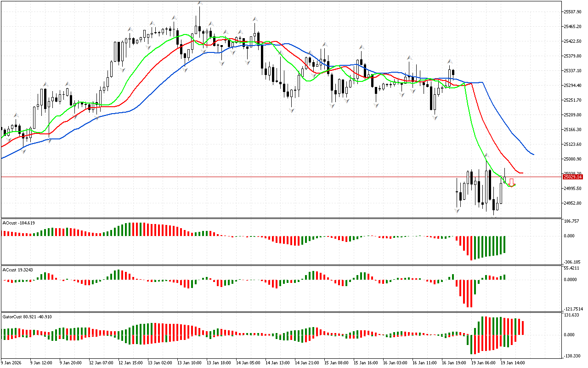Image resolution: width=588 pixels, height=368 pixels.
Task: Click the red Alligator teeth line's right end
Action: (x=522, y=173)
